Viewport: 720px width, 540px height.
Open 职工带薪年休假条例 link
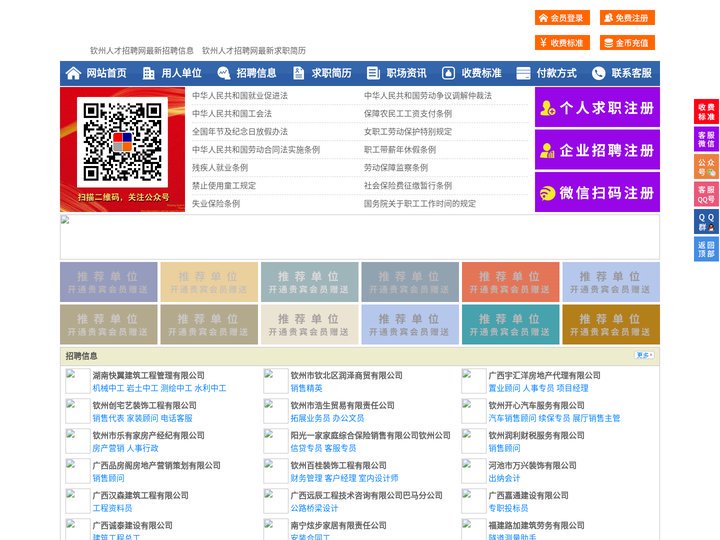[x=400, y=149]
